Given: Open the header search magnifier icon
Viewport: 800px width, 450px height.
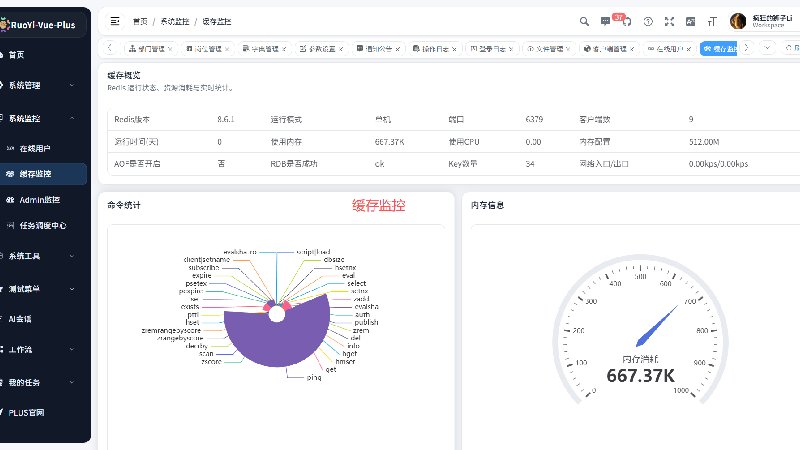Looking at the screenshot, I should click(x=584, y=21).
